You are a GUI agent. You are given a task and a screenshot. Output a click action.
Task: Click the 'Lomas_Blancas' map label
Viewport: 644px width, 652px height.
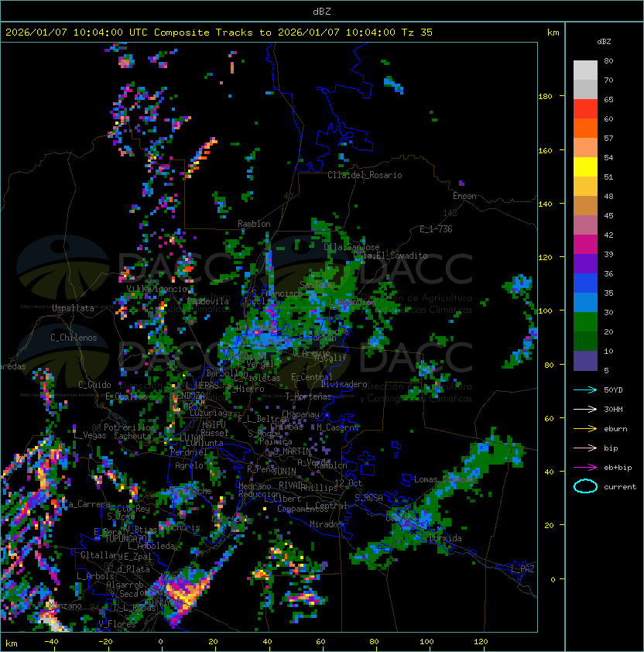pos(444,479)
